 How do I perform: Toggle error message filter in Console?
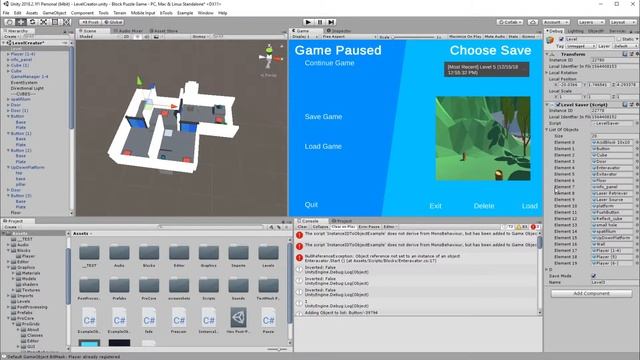[535, 227]
